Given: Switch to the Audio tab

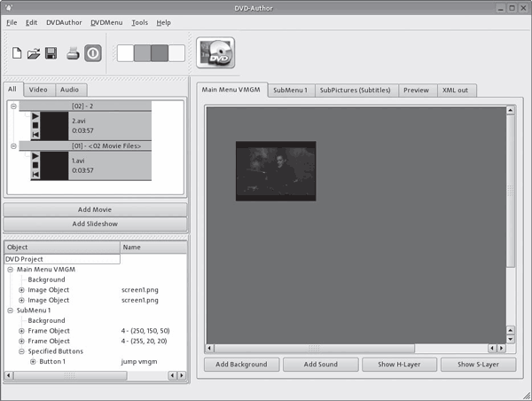Looking at the screenshot, I should [x=68, y=90].
